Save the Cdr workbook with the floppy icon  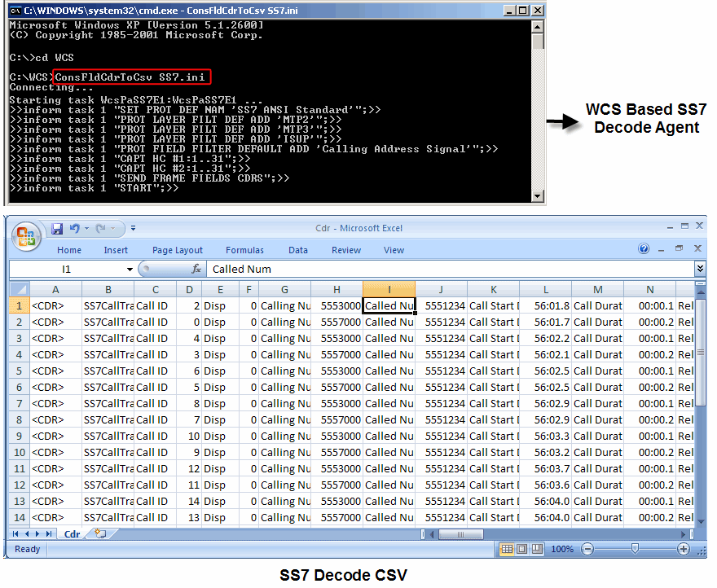[57, 228]
